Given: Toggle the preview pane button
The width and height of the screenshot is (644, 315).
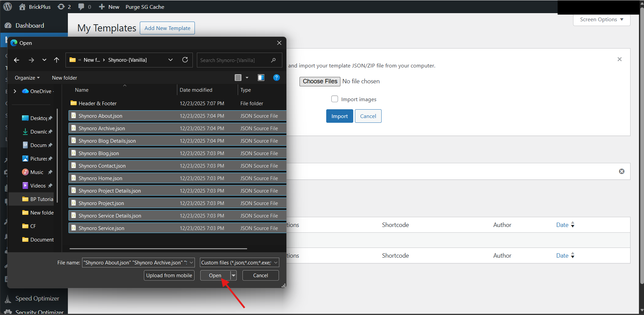Looking at the screenshot, I should point(261,78).
